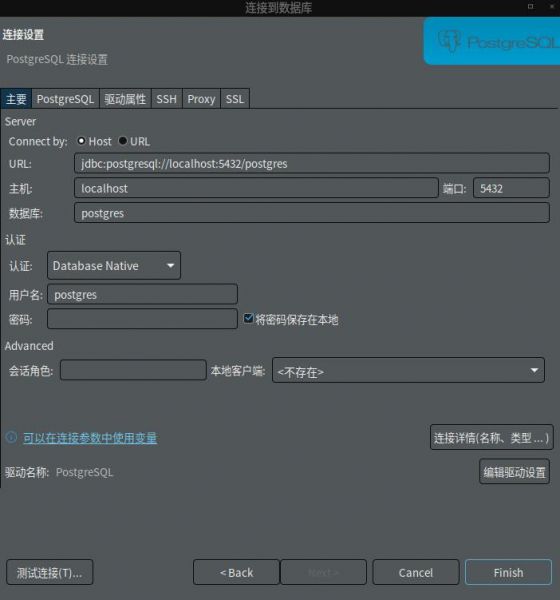Open the 驱动属性 tab
Screen dimensions: 560x600
pos(125,99)
